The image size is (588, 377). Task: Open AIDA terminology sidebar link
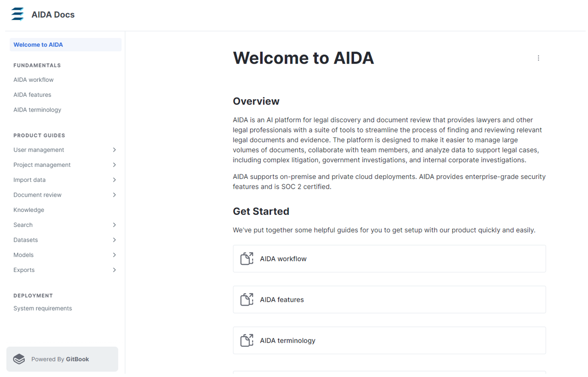(37, 110)
